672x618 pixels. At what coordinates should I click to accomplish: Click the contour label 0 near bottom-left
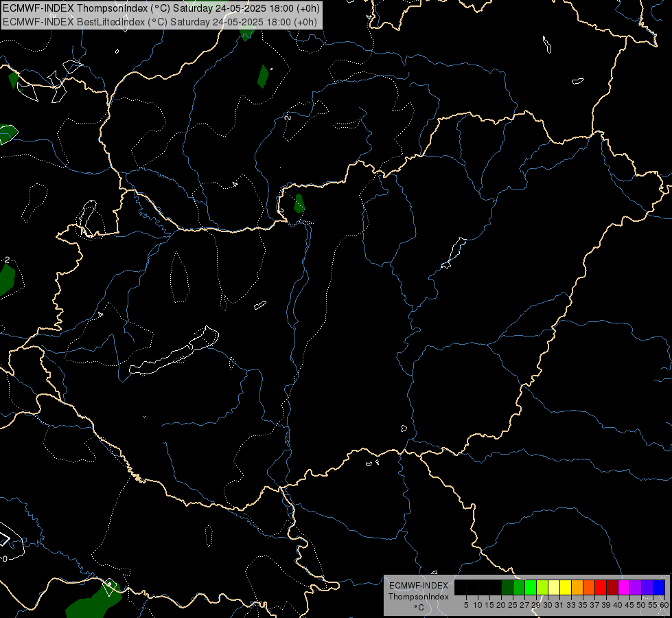click(x=5, y=559)
